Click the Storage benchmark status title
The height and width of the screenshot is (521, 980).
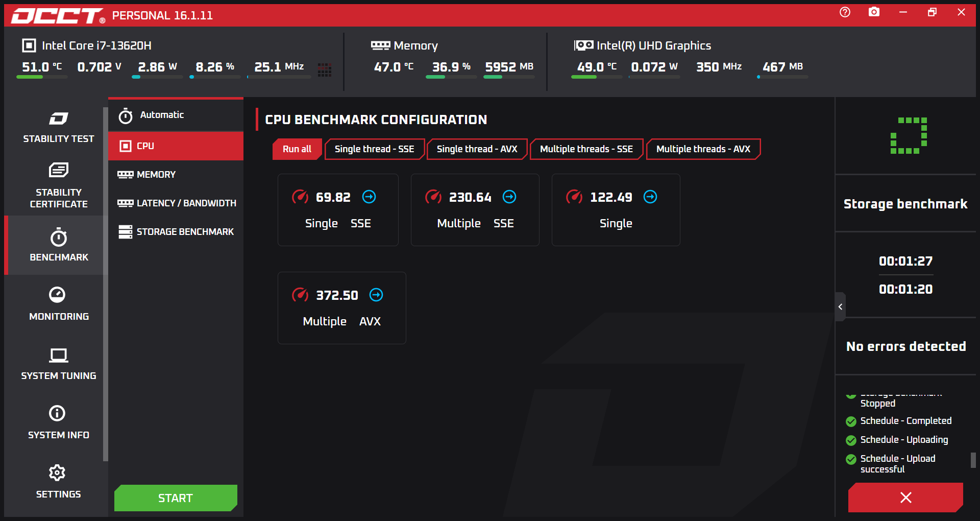(905, 204)
